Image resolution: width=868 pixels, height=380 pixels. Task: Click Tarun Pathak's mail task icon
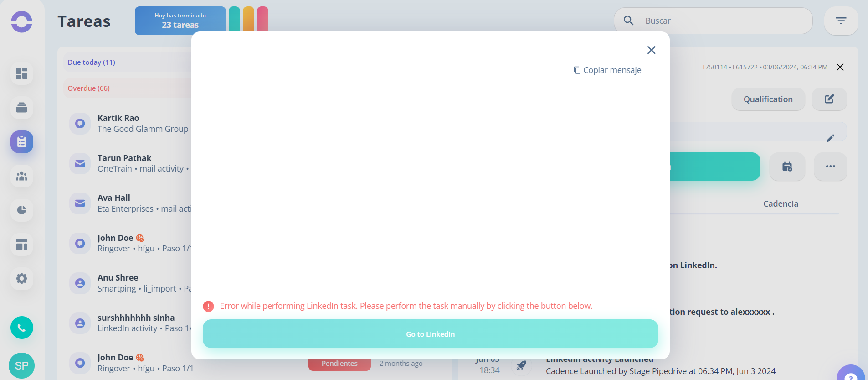[x=80, y=163]
